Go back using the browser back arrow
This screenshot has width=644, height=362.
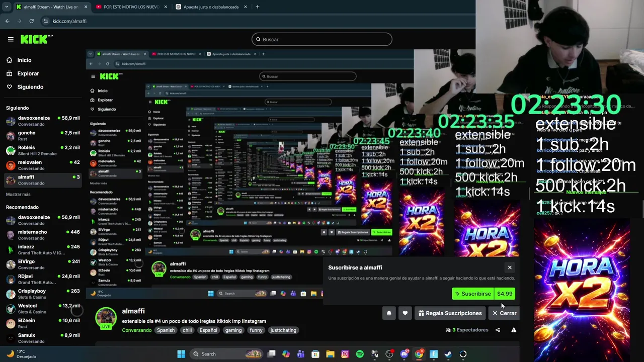7,21
